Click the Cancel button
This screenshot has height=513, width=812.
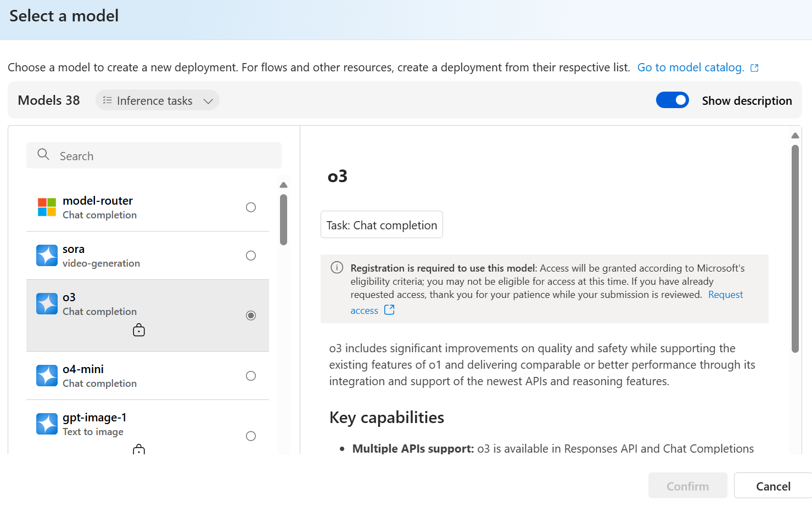[773, 486]
